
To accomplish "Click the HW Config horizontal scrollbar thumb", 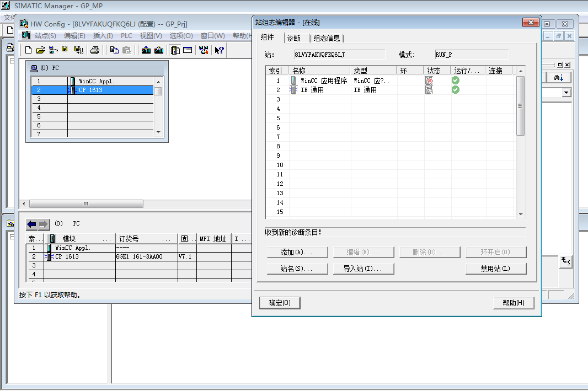I will 86,203.
